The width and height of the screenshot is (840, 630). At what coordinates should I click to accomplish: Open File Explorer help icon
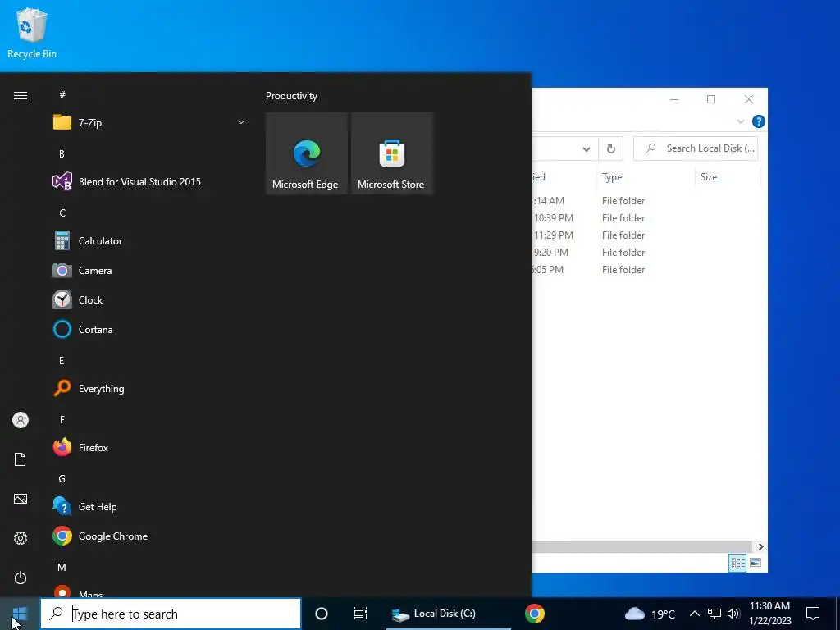pos(759,121)
